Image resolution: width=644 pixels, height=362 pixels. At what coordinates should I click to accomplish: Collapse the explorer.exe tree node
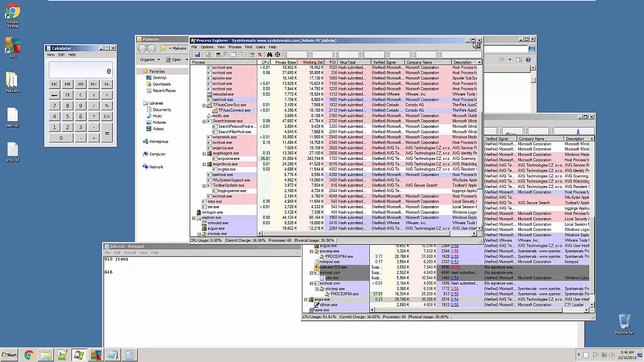[194, 218]
